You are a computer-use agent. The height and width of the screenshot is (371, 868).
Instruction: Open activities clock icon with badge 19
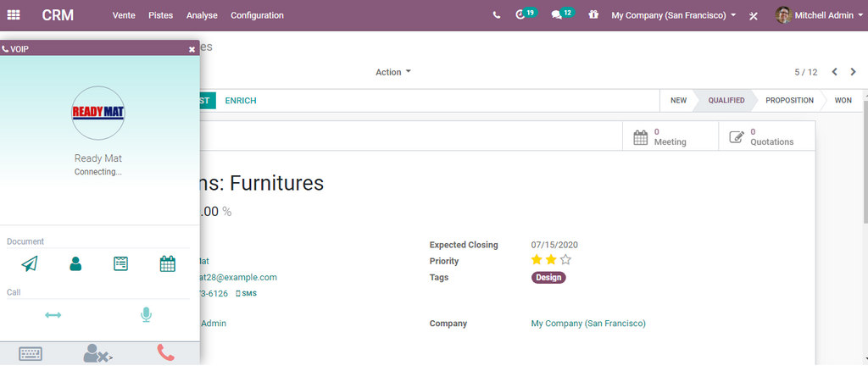point(520,15)
